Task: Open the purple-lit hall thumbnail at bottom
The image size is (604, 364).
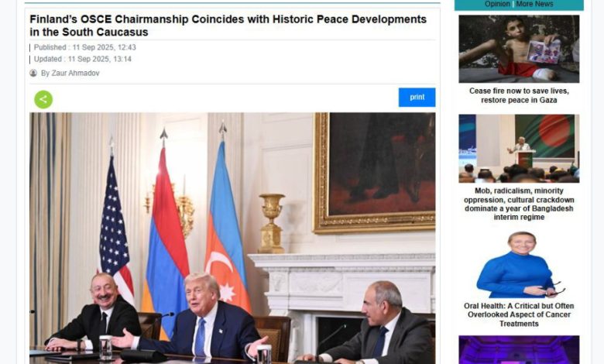Action: click(x=519, y=350)
